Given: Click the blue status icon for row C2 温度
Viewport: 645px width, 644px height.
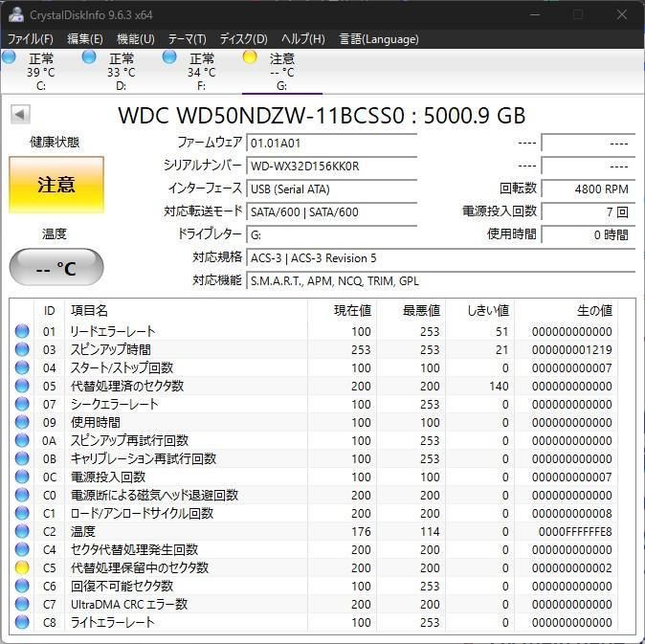Looking at the screenshot, I should (22, 531).
